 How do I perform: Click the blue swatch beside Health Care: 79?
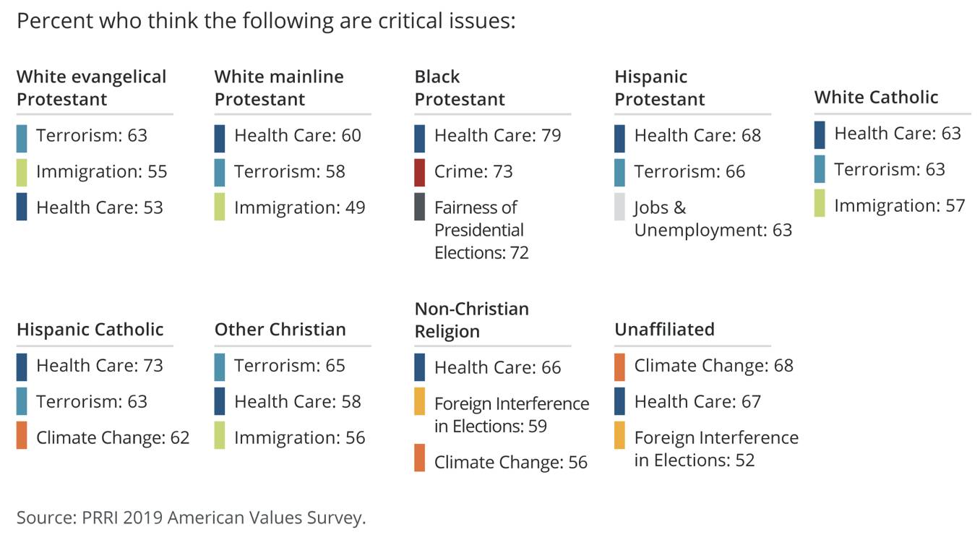420,138
